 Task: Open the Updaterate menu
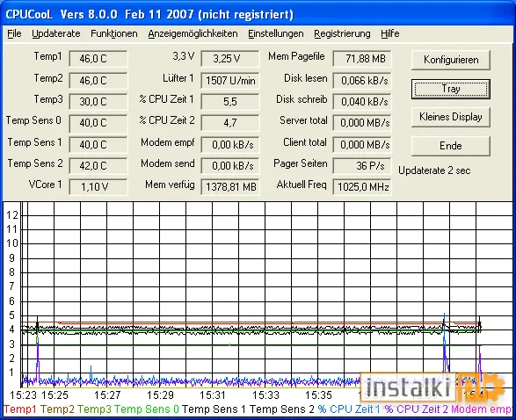(56, 33)
